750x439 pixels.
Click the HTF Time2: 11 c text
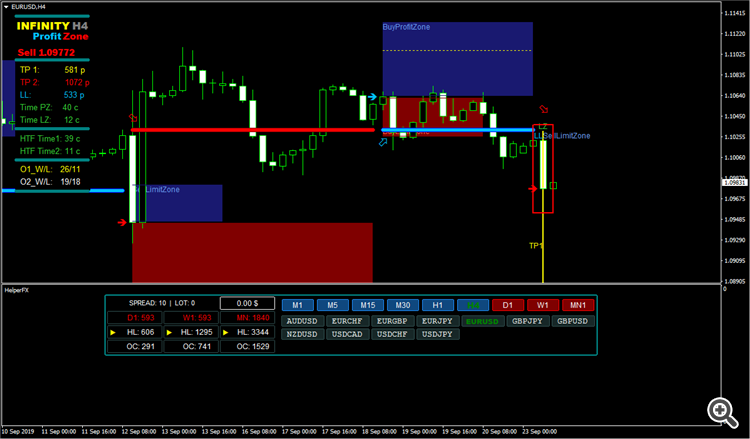tap(50, 151)
